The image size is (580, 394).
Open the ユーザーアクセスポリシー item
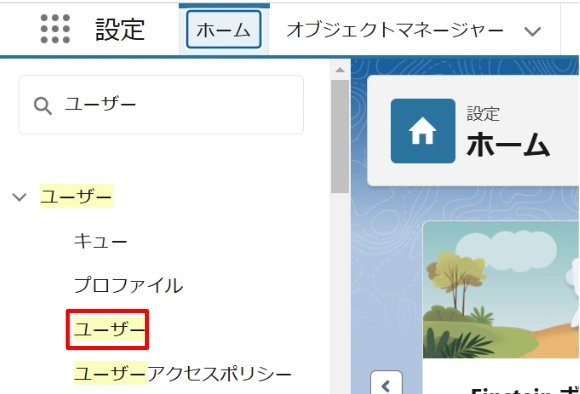(x=183, y=374)
